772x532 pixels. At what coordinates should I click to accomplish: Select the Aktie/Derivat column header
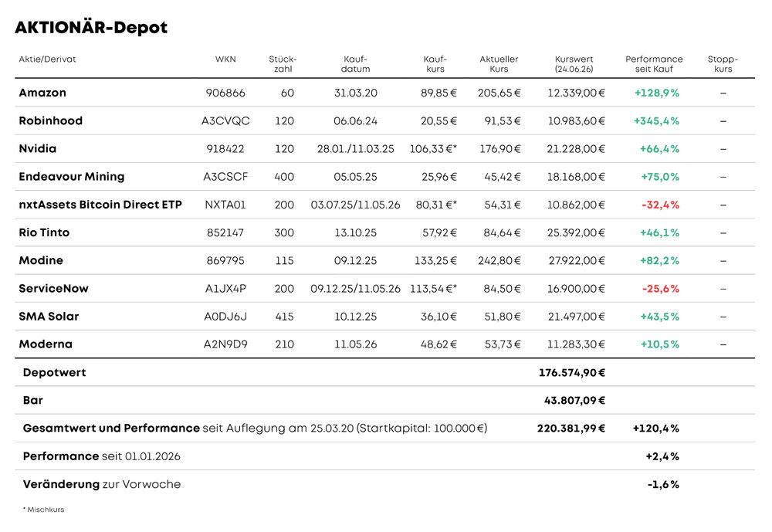47,59
